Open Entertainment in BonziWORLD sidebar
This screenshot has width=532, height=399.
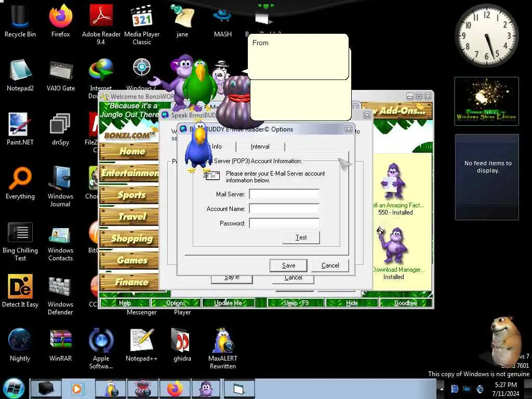(x=129, y=173)
